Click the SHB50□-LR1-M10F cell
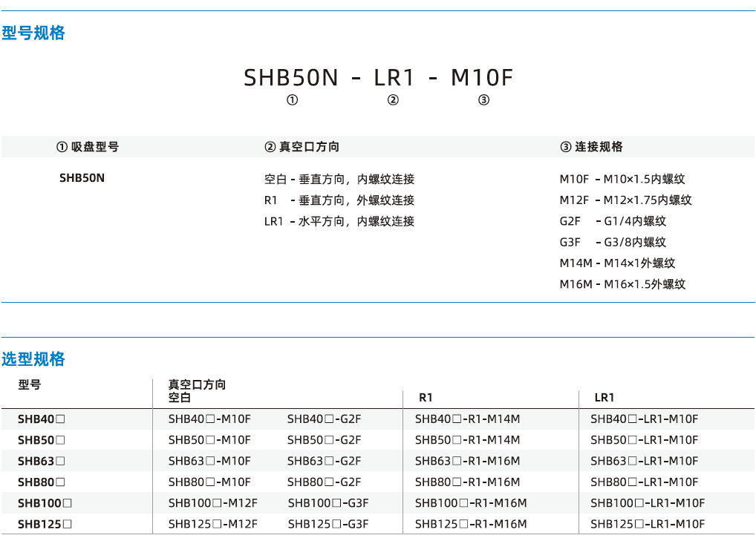 pos(645,440)
